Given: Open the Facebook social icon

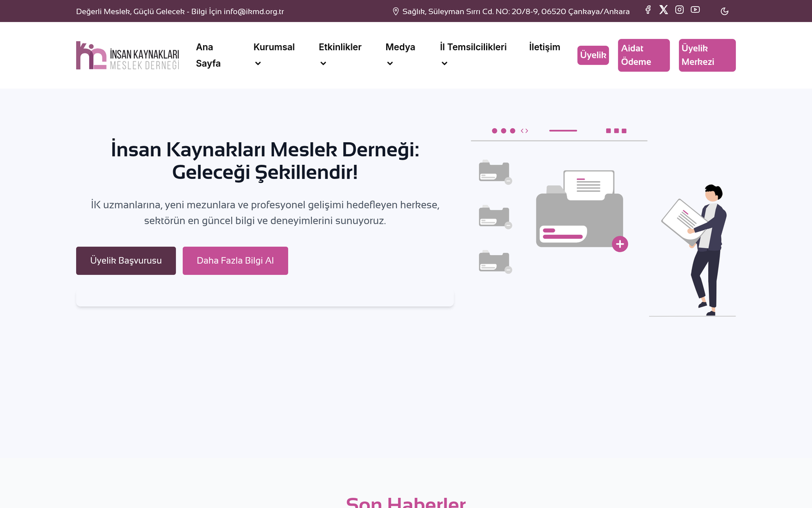Looking at the screenshot, I should 648,10.
